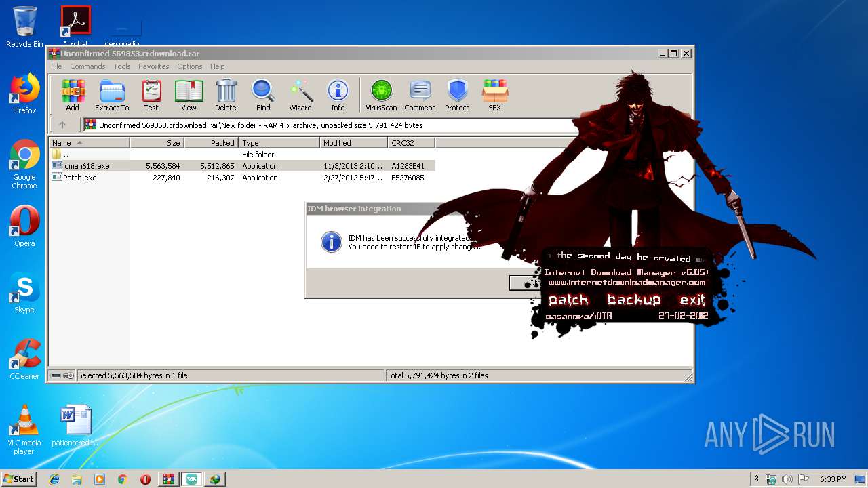Open Windows Explorer folder in taskbar

pyautogui.click(x=77, y=479)
